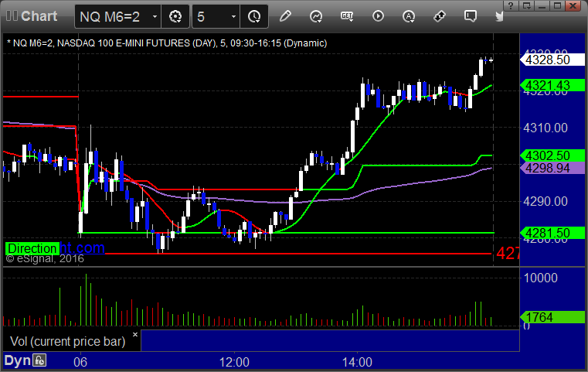Click the symbol link arrows icon
The image size is (588, 372).
click(x=439, y=16)
